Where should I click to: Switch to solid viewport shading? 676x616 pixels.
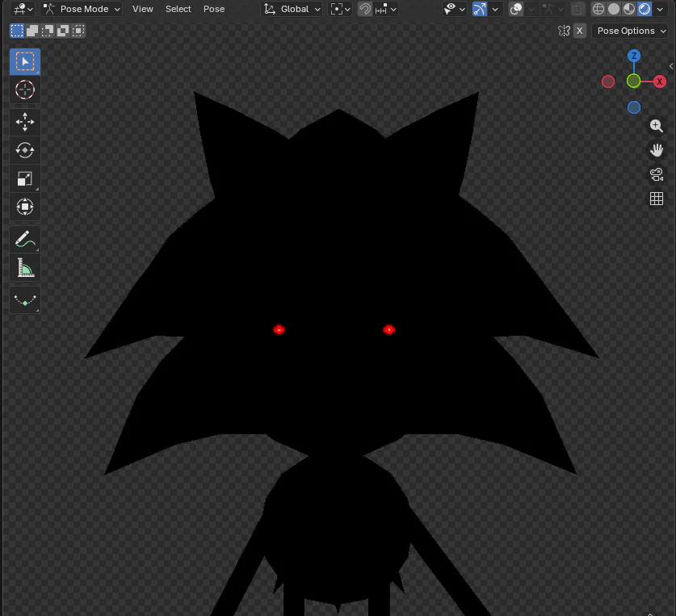pyautogui.click(x=614, y=9)
